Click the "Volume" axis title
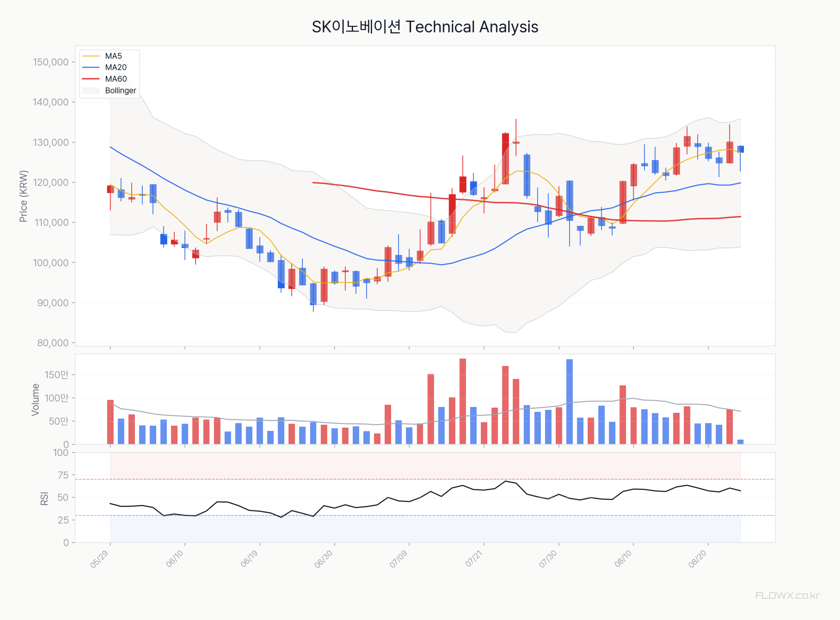This screenshot has height=620, width=840. click(35, 400)
